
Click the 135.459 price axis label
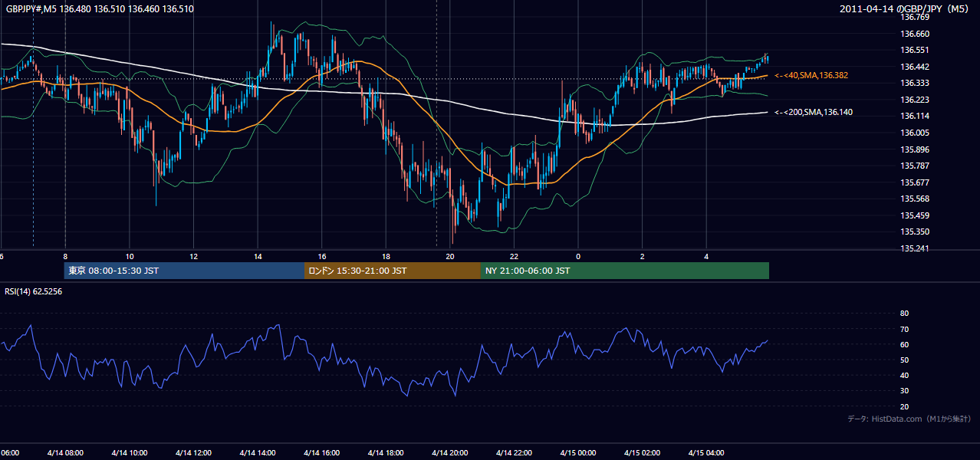pyautogui.click(x=914, y=215)
